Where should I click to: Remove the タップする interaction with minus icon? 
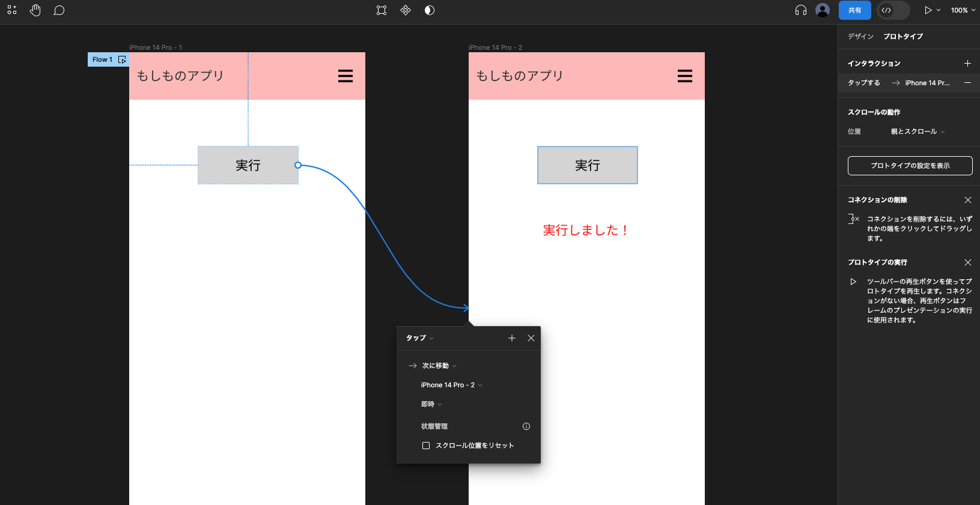(967, 83)
